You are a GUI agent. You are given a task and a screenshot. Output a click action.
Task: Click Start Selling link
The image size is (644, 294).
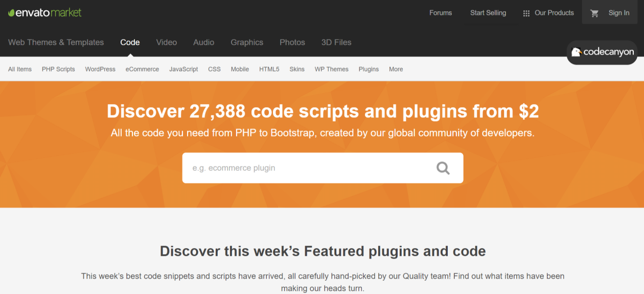point(488,13)
